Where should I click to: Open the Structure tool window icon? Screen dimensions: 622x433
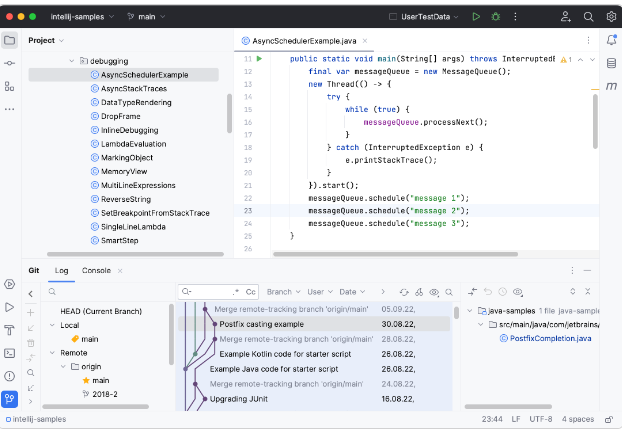point(10,86)
